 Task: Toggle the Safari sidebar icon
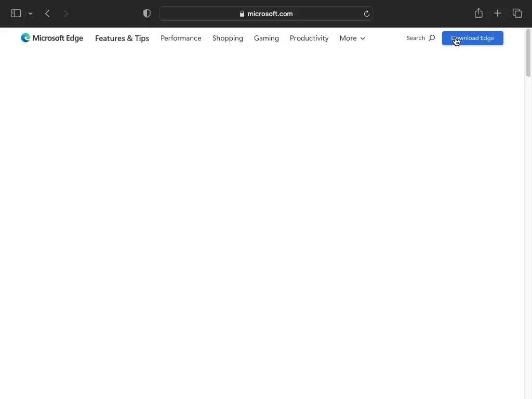coord(16,14)
